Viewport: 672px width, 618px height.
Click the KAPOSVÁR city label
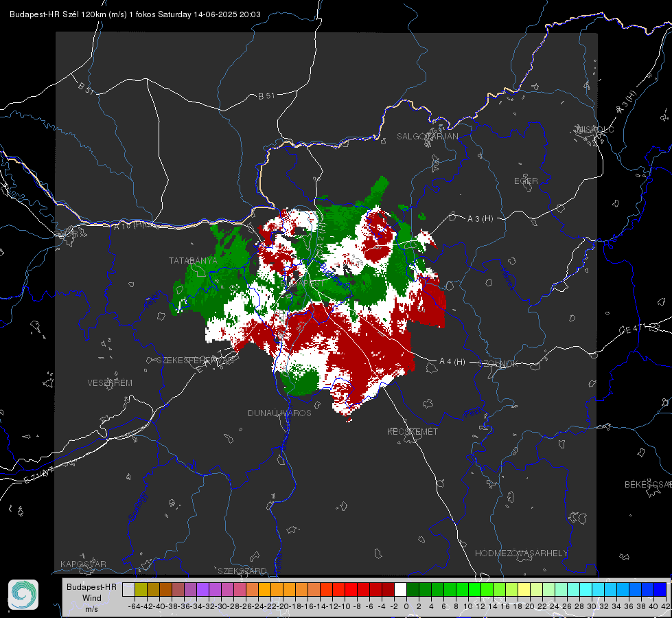[83, 564]
